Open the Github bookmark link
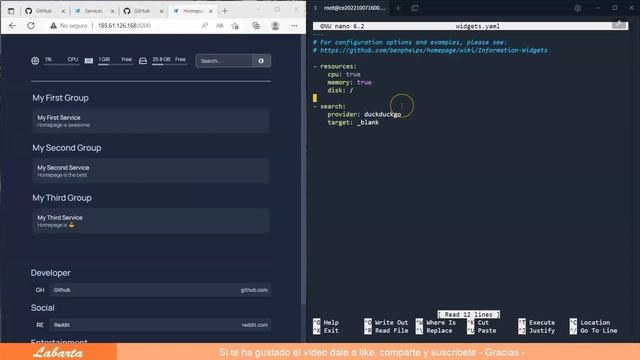Image resolution: width=640 pixels, height=360 pixels. coord(160,290)
